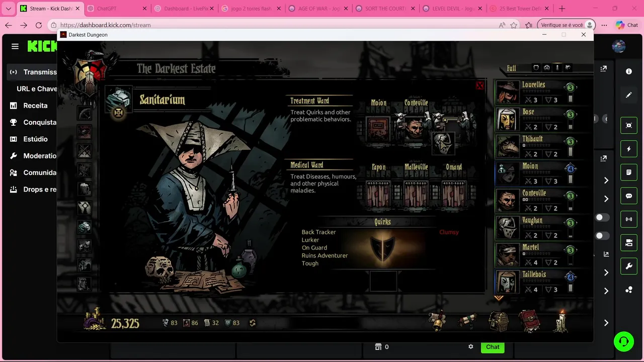
Task: Click the Copilot Chat button in browser toolbar
Action: pos(627,25)
